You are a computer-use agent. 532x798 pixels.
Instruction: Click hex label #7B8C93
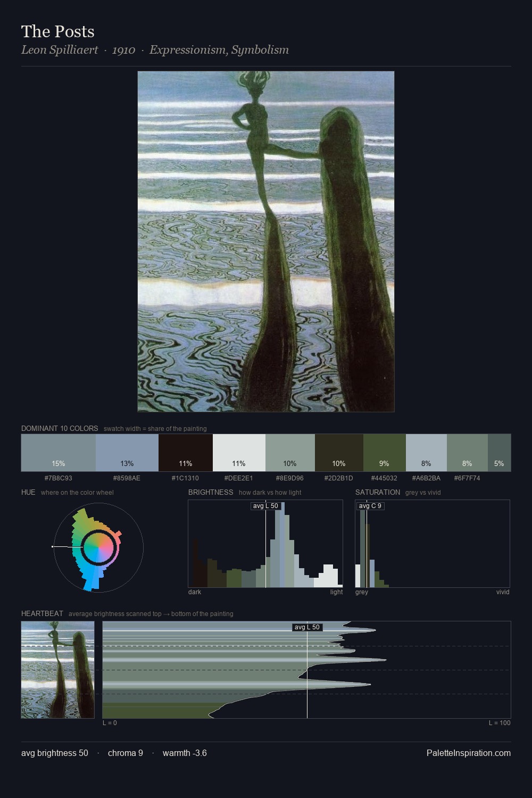(59, 478)
